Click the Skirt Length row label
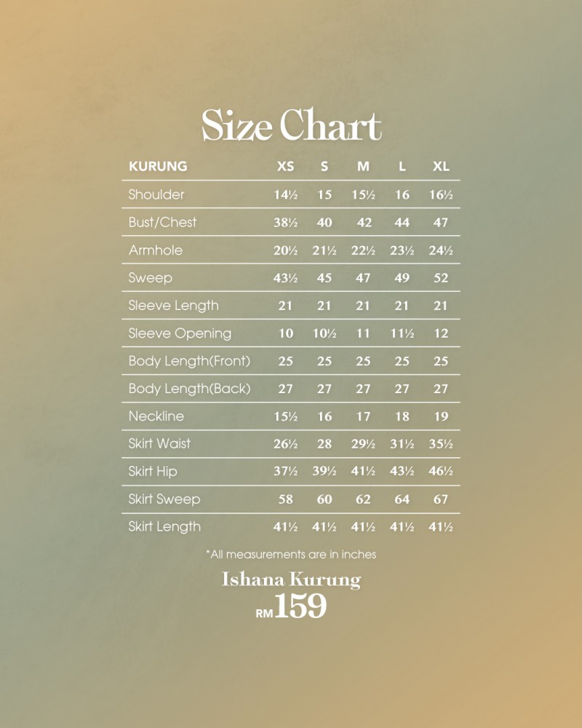This screenshot has width=582, height=728. point(164,526)
